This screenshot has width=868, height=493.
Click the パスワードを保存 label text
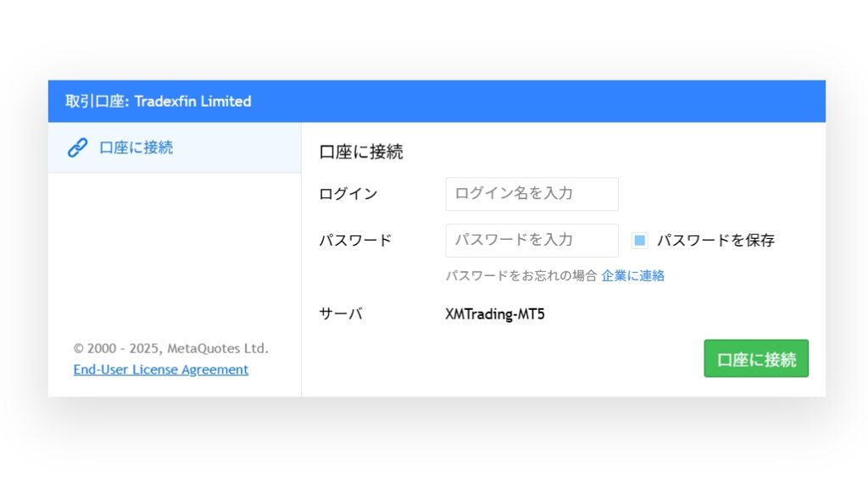coord(715,240)
